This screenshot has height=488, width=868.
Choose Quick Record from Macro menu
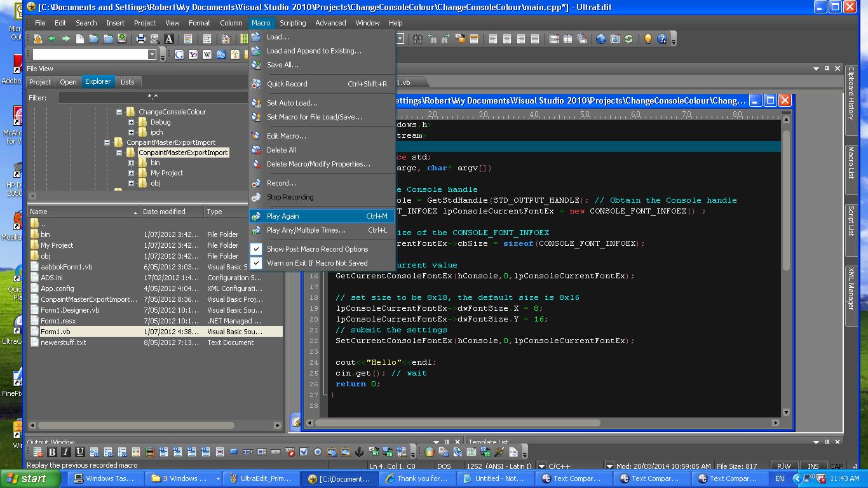(x=287, y=84)
